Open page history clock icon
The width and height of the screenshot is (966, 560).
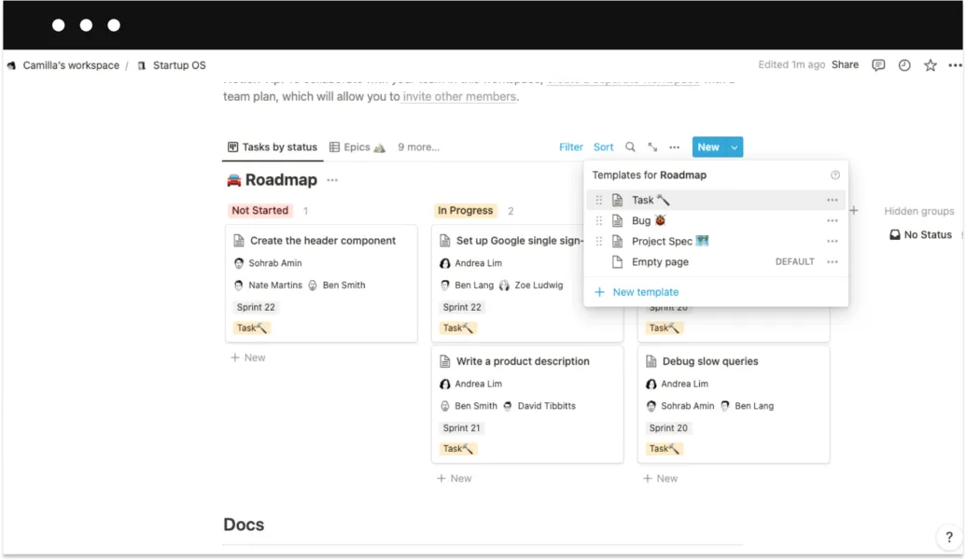tap(903, 65)
